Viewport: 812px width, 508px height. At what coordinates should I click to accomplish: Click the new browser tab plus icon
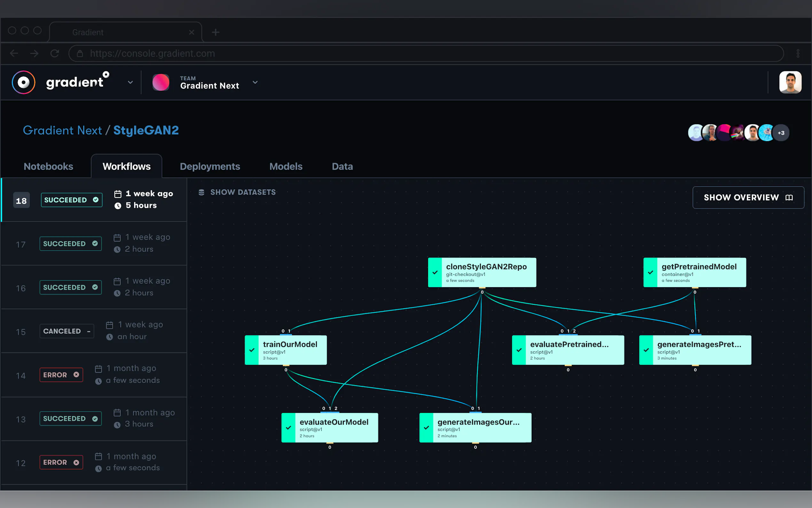pos(215,32)
